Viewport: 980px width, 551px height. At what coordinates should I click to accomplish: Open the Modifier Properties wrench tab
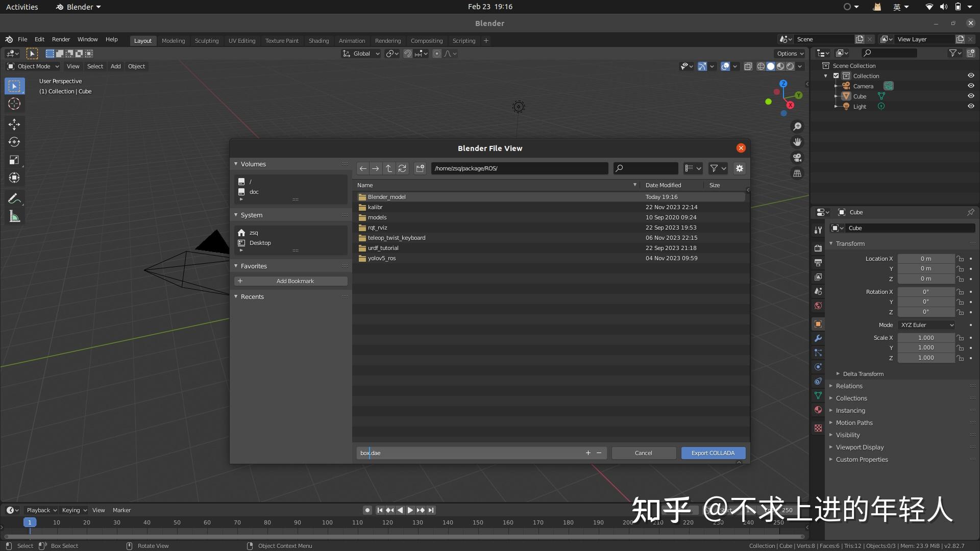click(818, 338)
